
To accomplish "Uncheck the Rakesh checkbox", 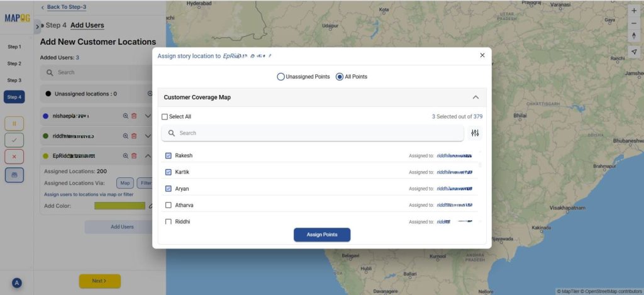I will [168, 155].
